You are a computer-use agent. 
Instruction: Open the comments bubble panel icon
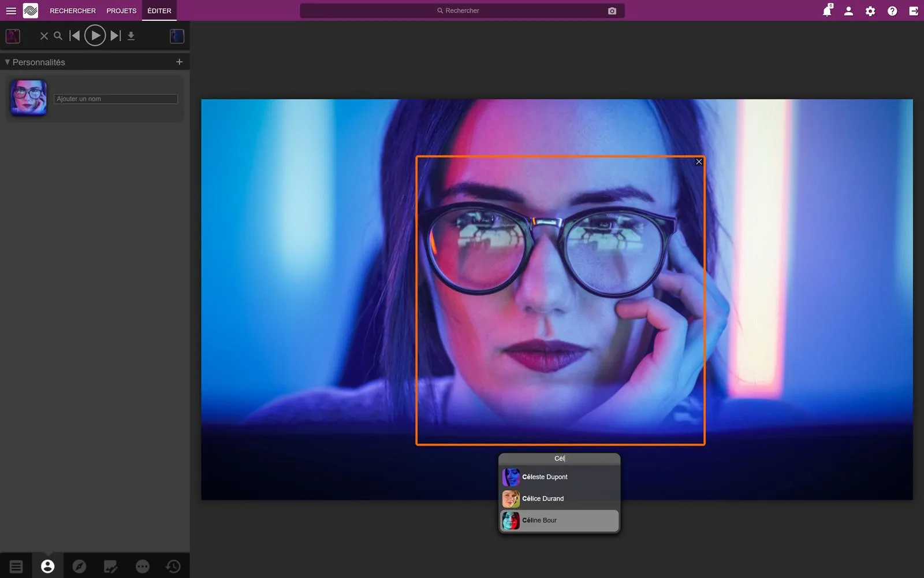(x=142, y=566)
